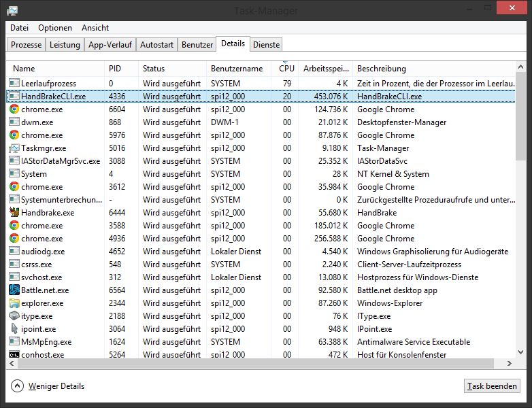Click the Leerlaufprozess process icon

[x=14, y=83]
